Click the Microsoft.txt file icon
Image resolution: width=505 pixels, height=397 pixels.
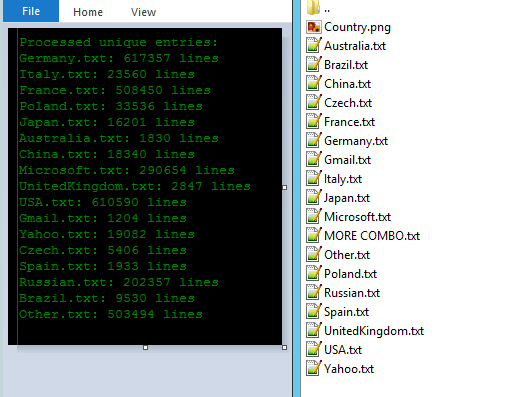coord(313,217)
